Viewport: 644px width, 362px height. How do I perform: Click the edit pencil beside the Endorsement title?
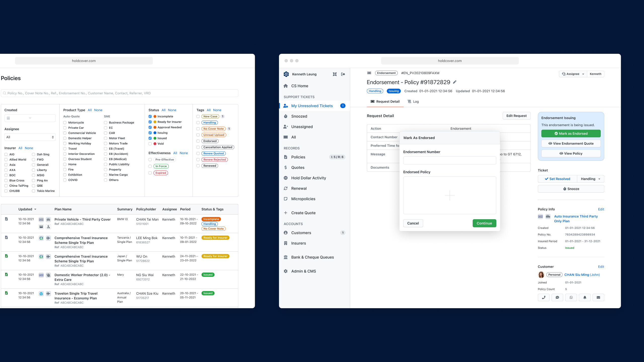pyautogui.click(x=455, y=82)
